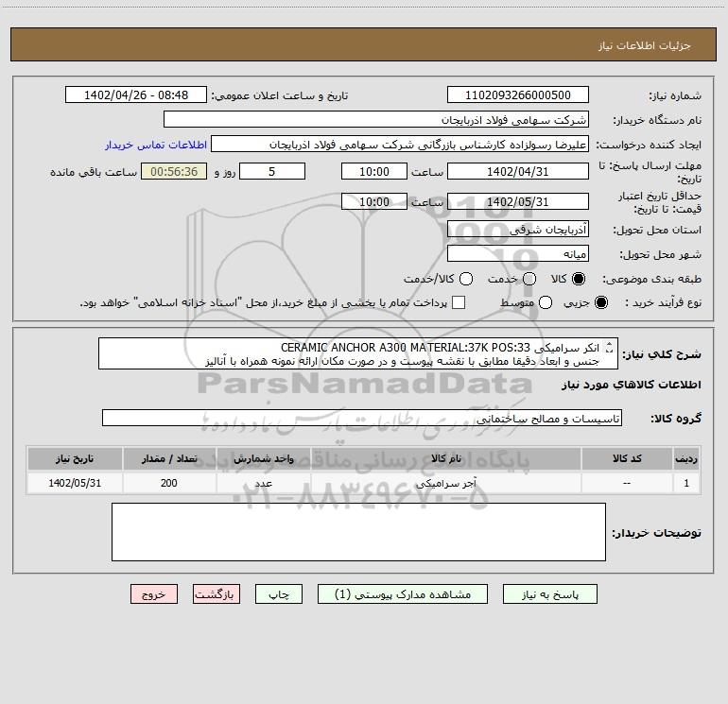Click the quantity cell showing 200

pos(169,483)
